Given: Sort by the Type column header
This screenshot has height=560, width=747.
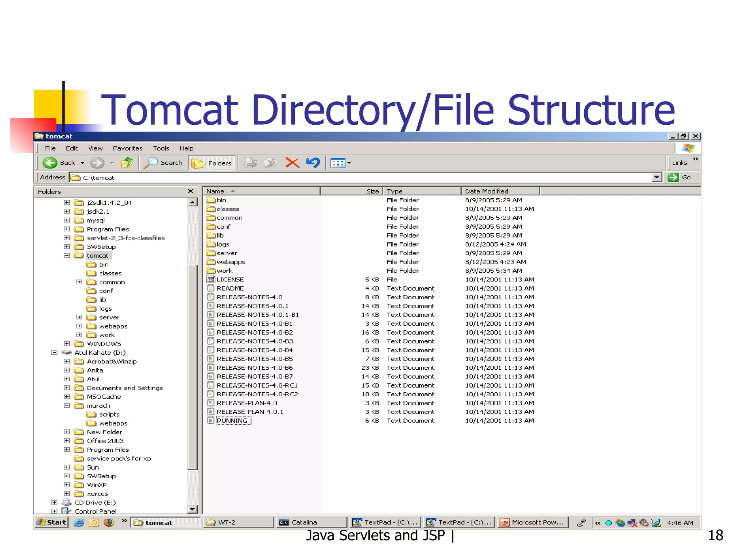Looking at the screenshot, I should [422, 191].
